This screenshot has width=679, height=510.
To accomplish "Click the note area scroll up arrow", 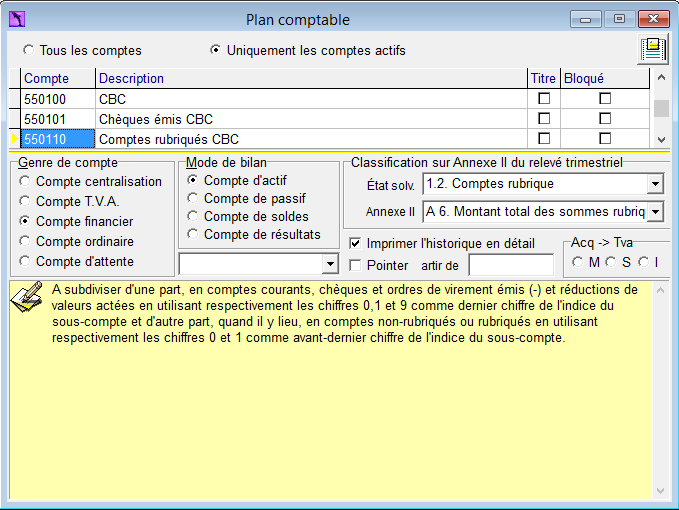I will [660, 290].
